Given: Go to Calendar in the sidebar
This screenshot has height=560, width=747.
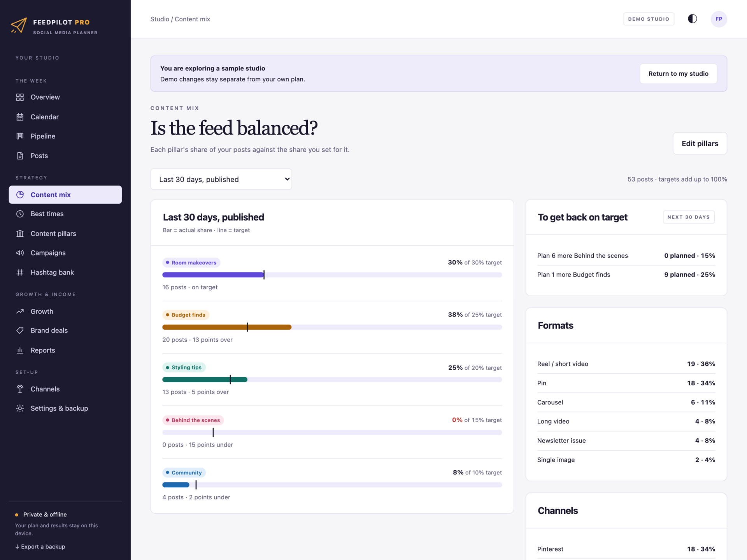Looking at the screenshot, I should click(65, 117).
